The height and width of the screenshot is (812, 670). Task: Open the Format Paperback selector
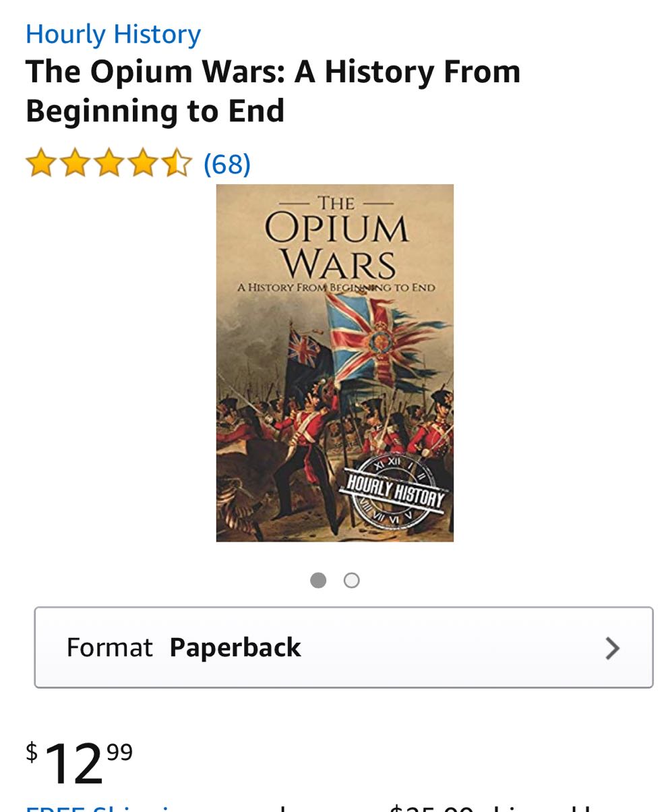[344, 647]
